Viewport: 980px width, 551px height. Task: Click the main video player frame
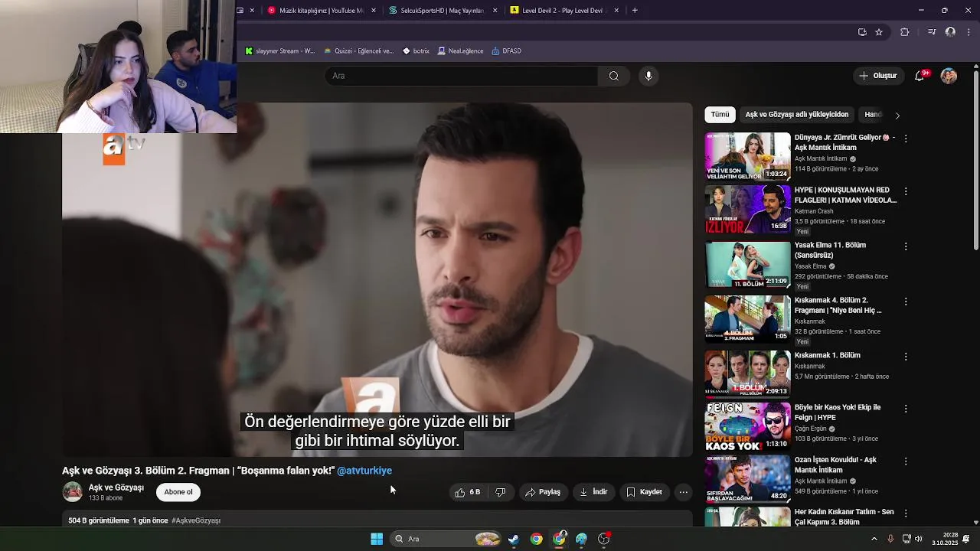coord(377,279)
